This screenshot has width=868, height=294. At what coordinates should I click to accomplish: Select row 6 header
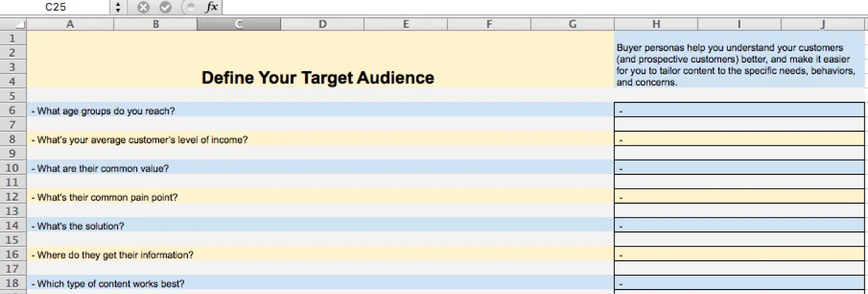[x=13, y=110]
